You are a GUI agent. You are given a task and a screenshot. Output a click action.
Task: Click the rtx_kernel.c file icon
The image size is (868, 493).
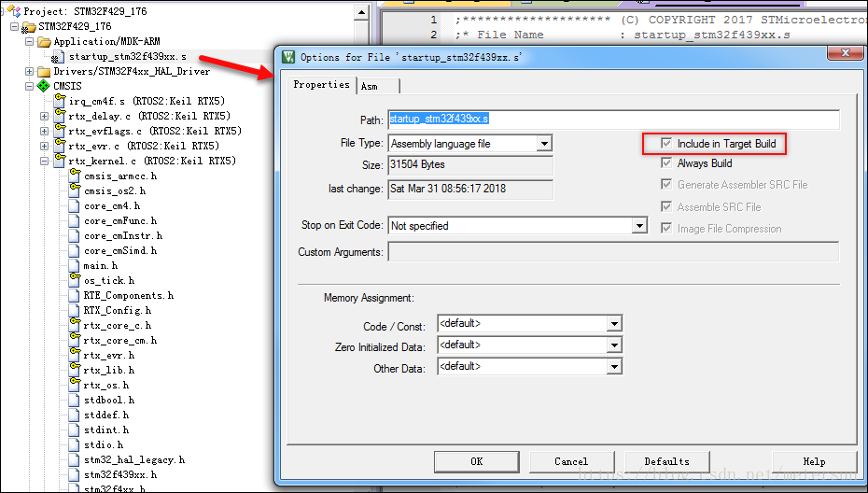click(59, 161)
